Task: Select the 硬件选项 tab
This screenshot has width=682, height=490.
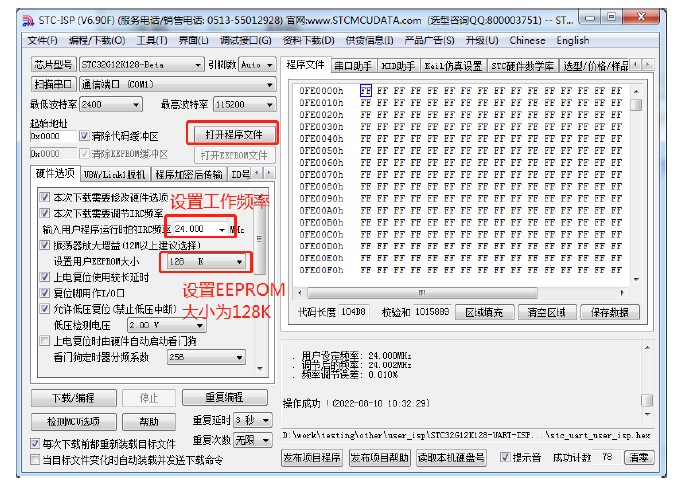Action: 55,173
